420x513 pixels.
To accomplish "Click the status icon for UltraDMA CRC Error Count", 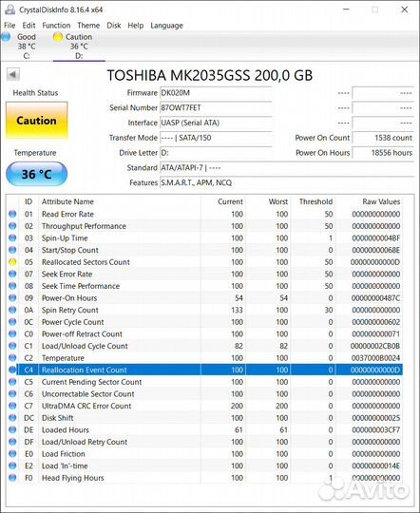I will click(x=12, y=406).
